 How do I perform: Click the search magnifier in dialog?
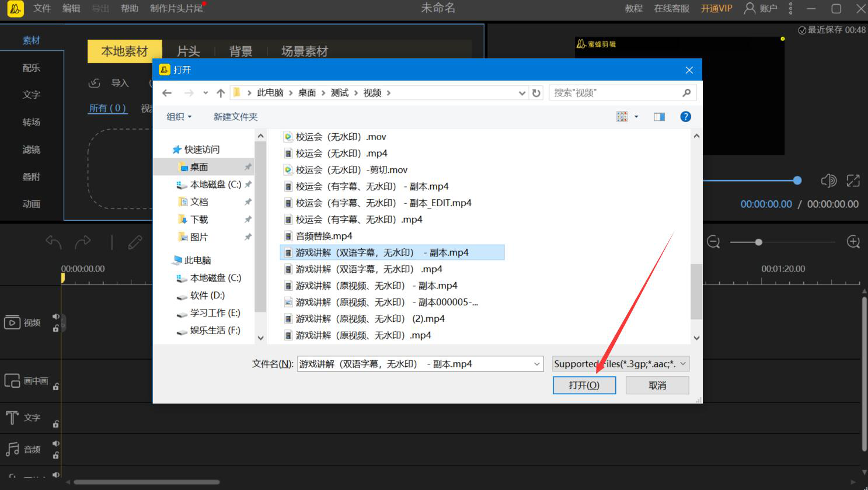(x=686, y=93)
